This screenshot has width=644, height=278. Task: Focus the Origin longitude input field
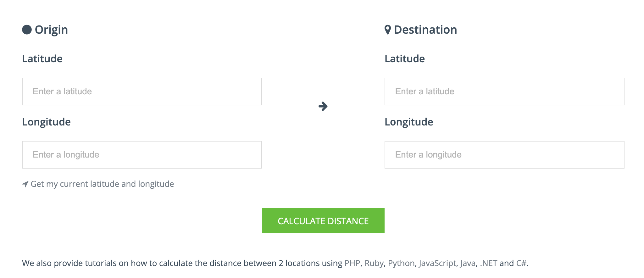pyautogui.click(x=142, y=155)
